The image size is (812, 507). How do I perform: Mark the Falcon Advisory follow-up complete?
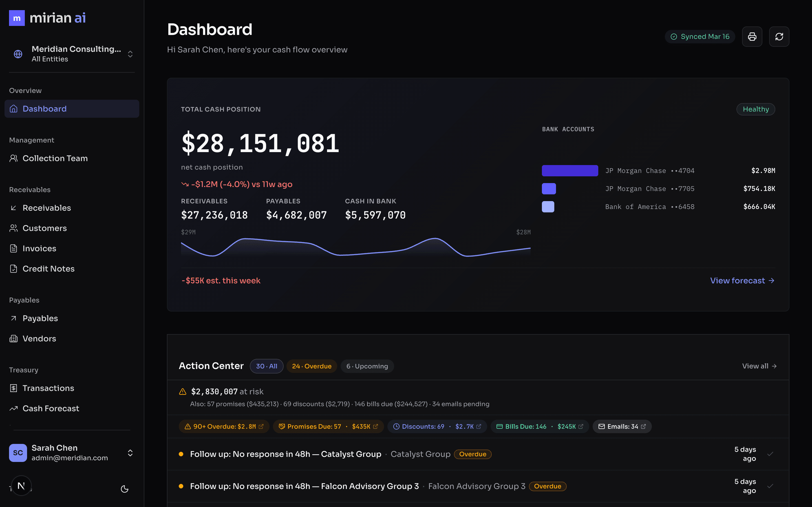coord(770,486)
